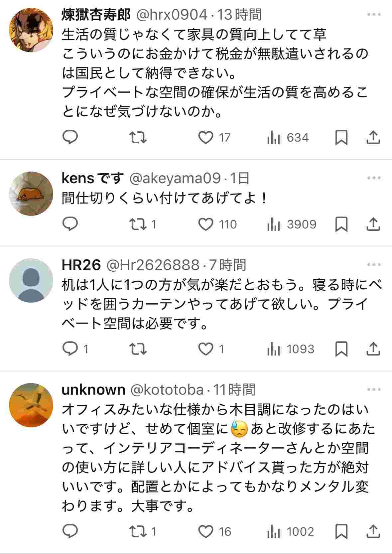Open @kototoba profile via handle
The height and width of the screenshot is (554, 392).
tap(167, 389)
